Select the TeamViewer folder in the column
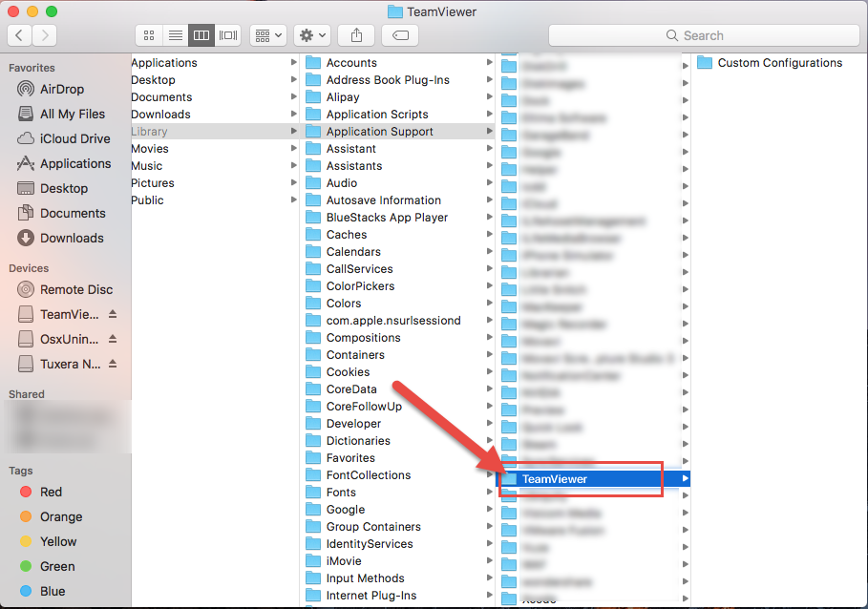The image size is (868, 609). click(554, 478)
